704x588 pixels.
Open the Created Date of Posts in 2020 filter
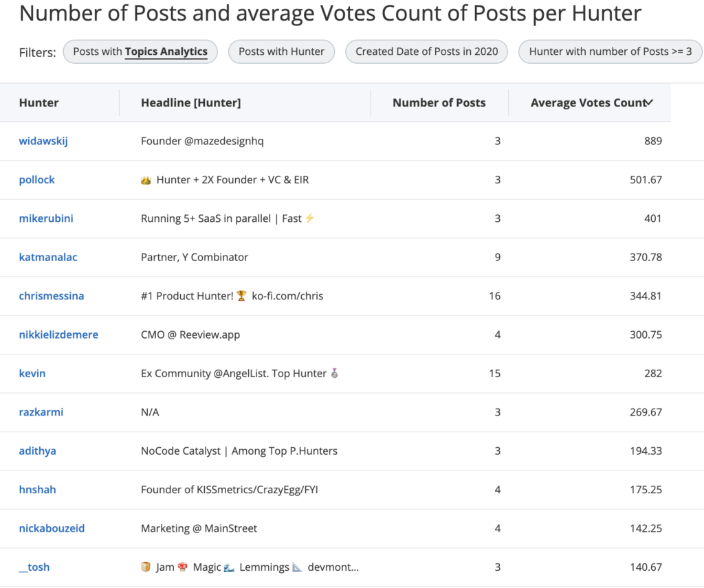coord(426,52)
